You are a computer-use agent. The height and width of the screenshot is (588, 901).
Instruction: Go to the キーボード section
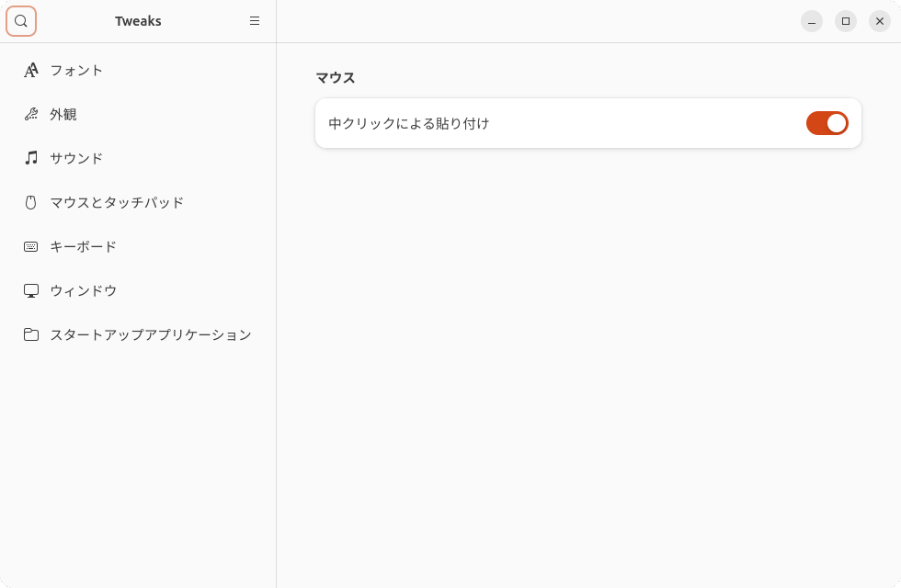pos(83,246)
